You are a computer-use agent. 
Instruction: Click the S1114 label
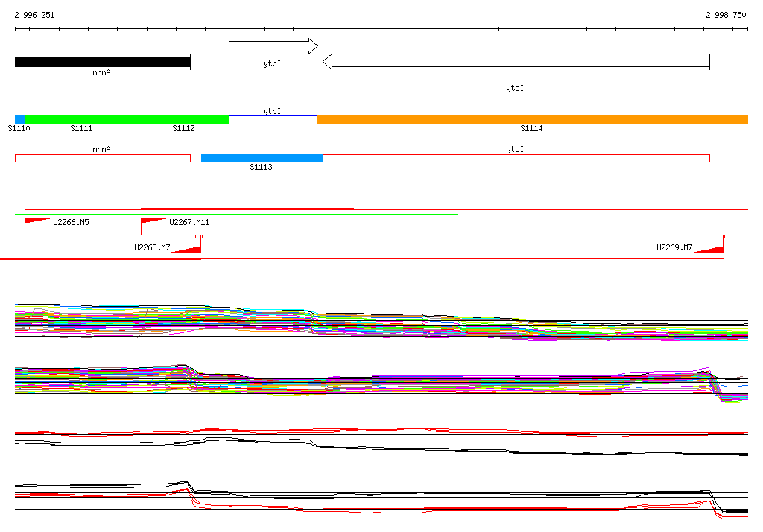tap(531, 128)
